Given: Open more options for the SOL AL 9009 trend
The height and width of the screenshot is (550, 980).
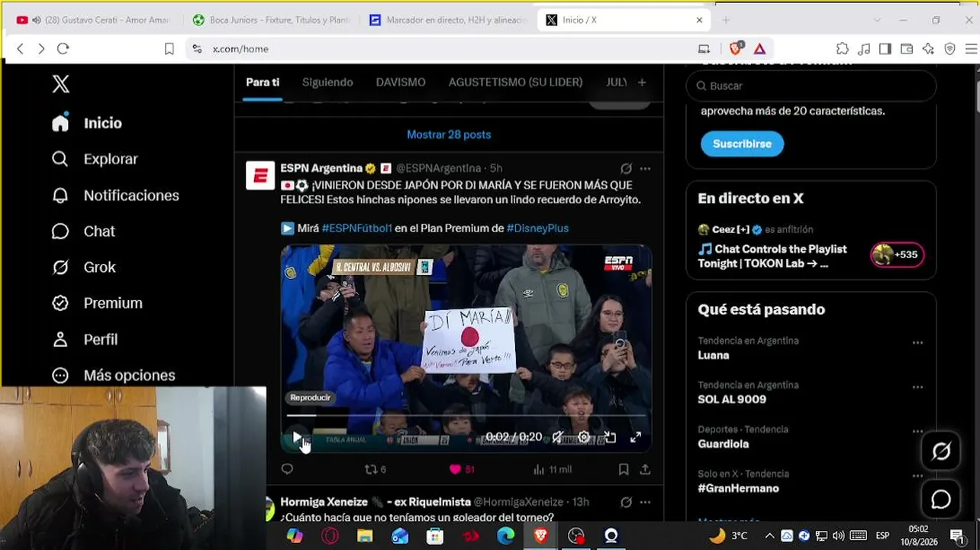Looking at the screenshot, I should 917,387.
